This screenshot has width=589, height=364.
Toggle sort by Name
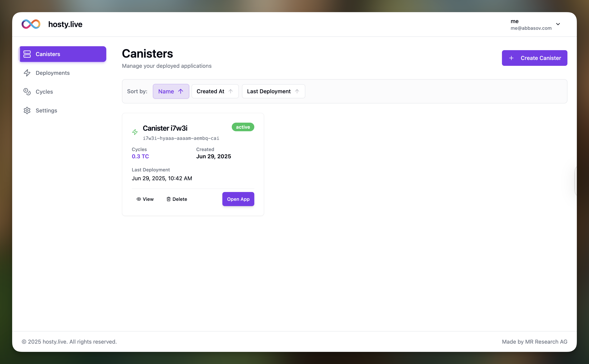point(171,91)
